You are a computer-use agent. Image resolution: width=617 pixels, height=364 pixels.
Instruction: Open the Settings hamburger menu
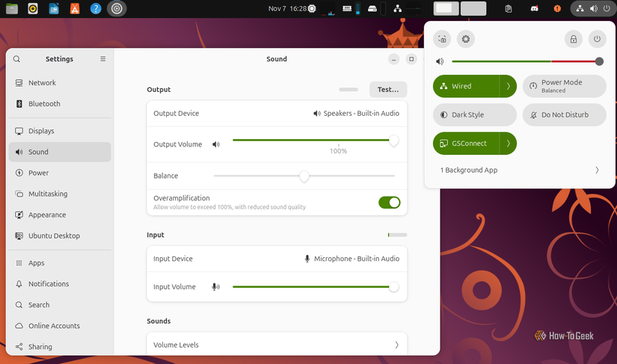click(102, 59)
